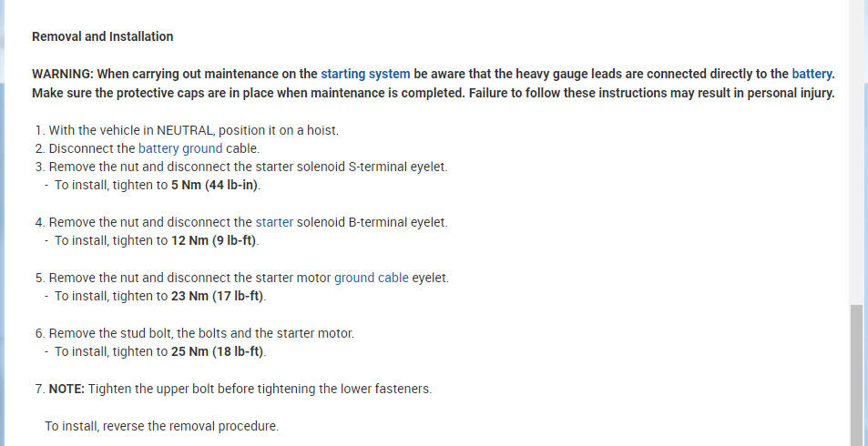Click step 6 about the stud bolt

pyautogui.click(x=200, y=333)
